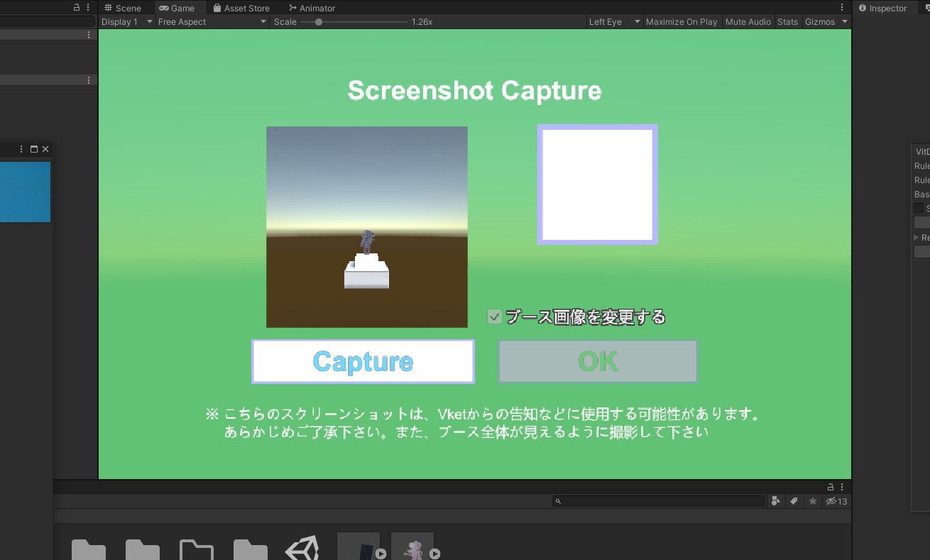Click the Scene tab grid icon
This screenshot has width=930, height=560.
pos(109,8)
